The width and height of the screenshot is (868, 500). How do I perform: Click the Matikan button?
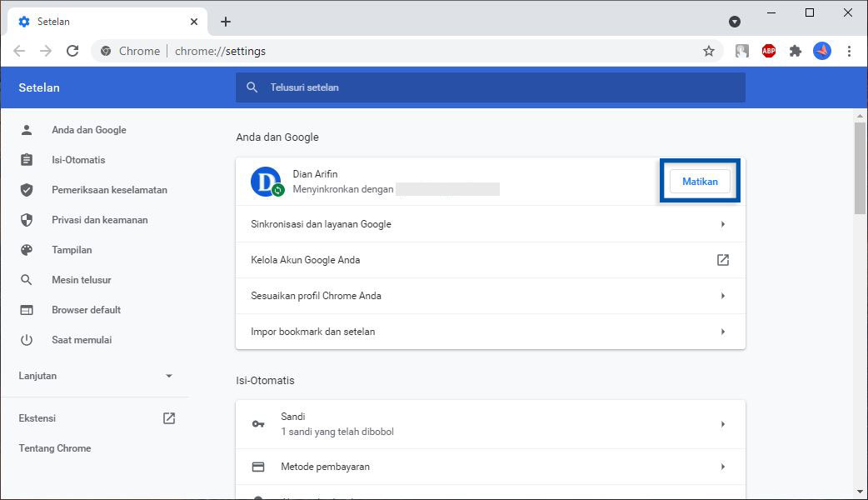[x=699, y=181]
